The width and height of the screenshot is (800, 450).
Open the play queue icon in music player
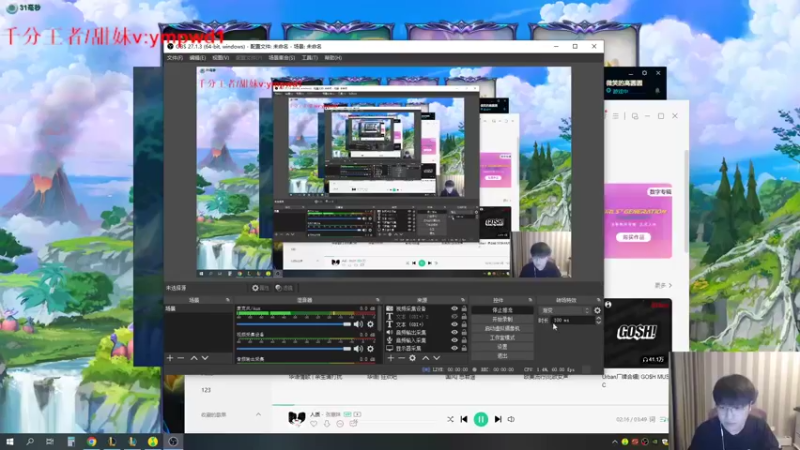point(663,419)
